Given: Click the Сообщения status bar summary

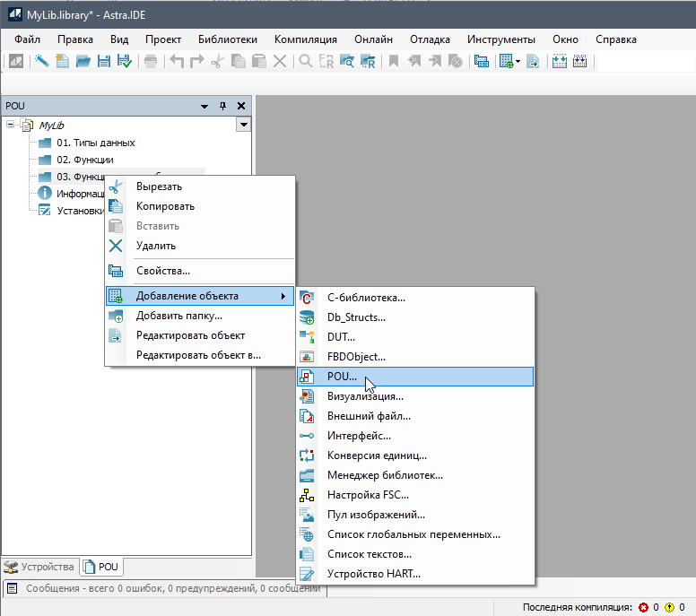Looking at the screenshot, I should click(x=172, y=588).
